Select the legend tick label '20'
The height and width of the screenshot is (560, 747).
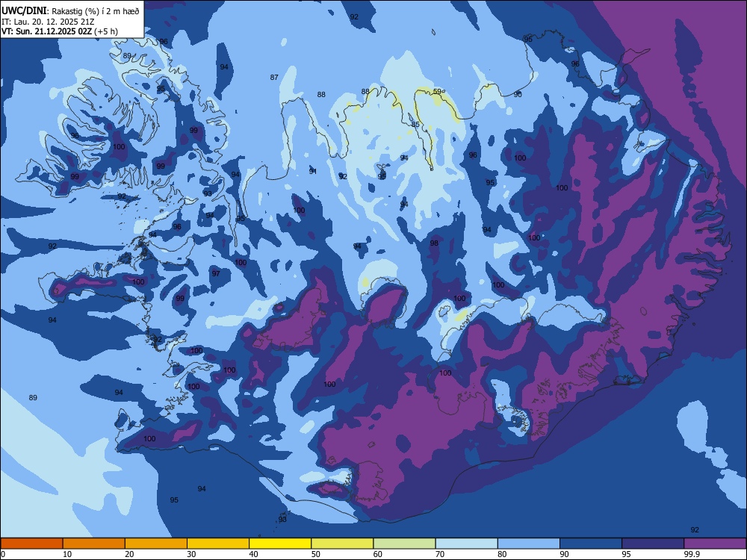pos(129,554)
